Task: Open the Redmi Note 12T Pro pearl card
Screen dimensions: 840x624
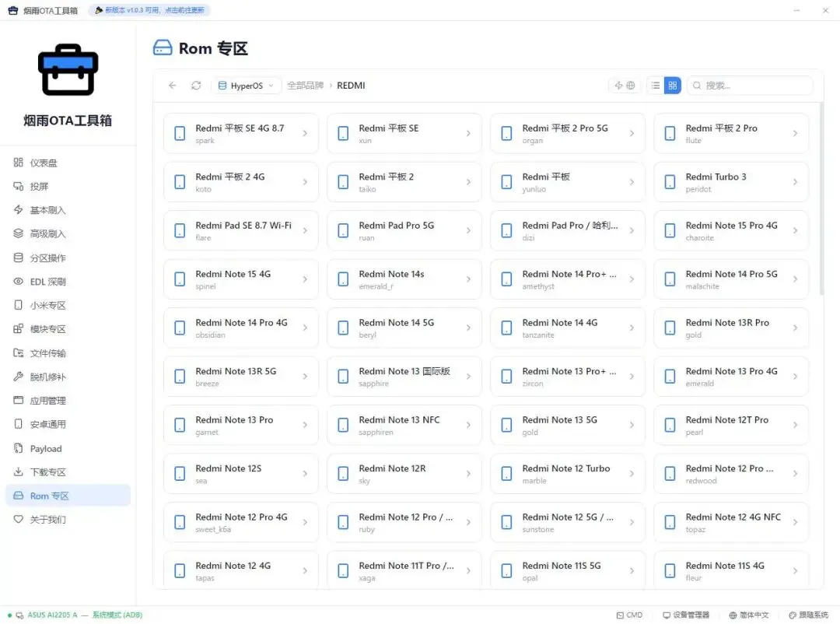Action: [x=731, y=425]
